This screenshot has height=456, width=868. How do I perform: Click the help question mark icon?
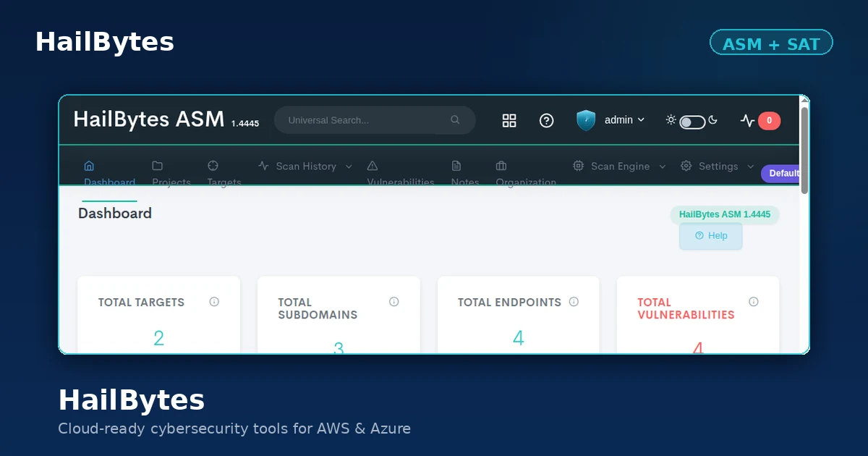(x=547, y=121)
